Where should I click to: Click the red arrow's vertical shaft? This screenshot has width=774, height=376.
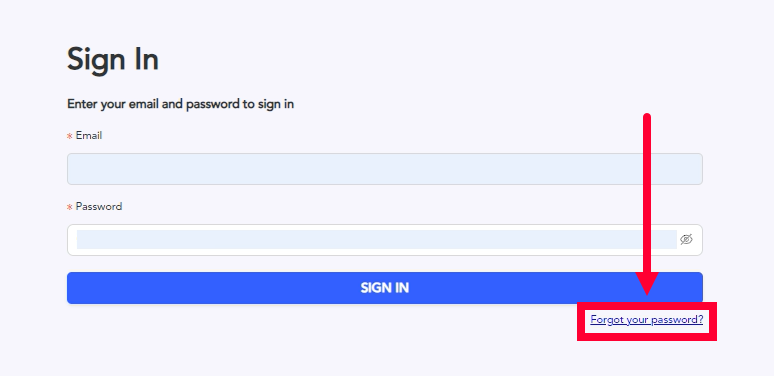click(647, 193)
